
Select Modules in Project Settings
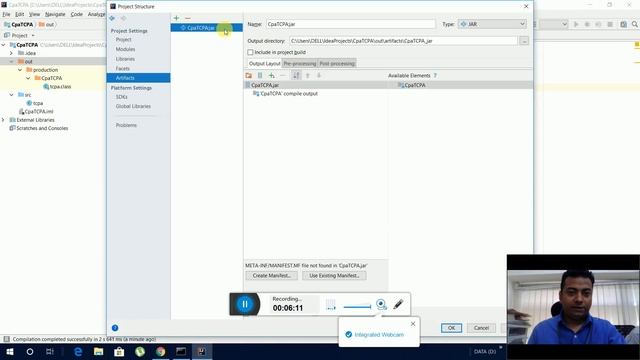[125, 49]
